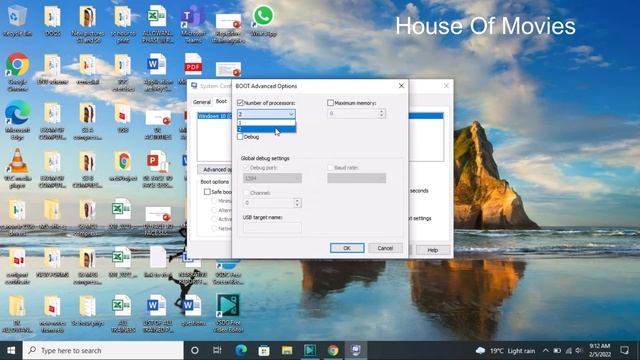
Task: Choose 2 from the processors list
Action: 267,129
